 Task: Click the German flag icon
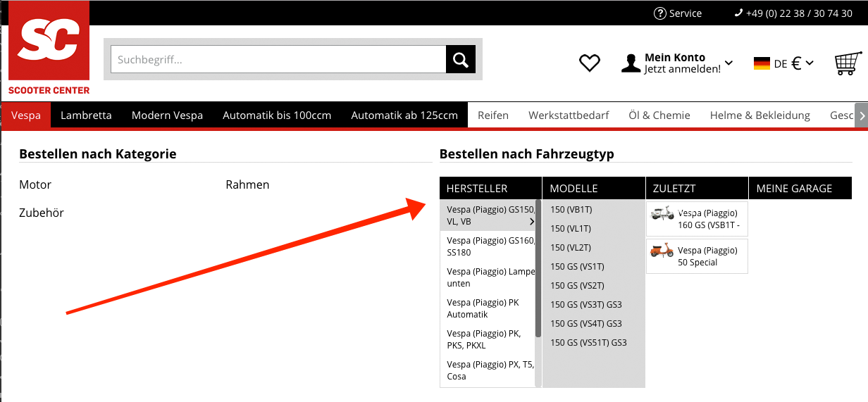coord(762,63)
